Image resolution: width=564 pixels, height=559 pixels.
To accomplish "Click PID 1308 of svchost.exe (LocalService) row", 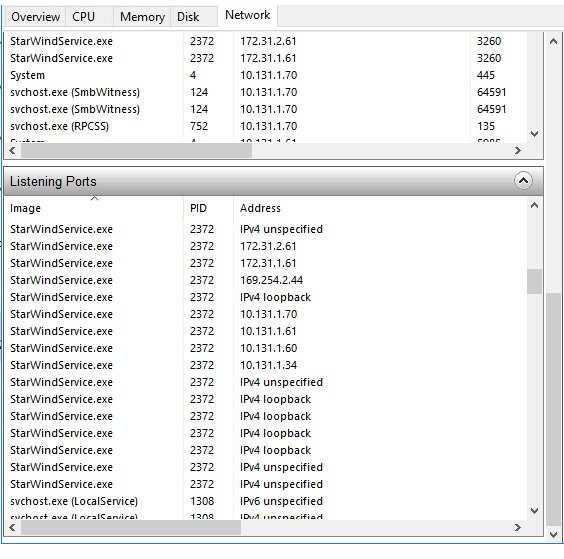I will pos(202,501).
